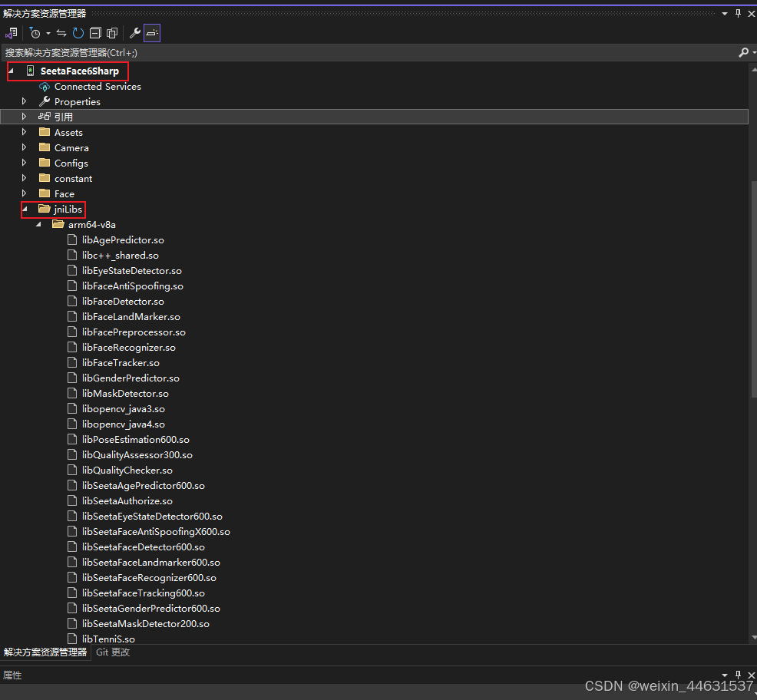Expand the 引用 references node
The image size is (757, 700).
[x=24, y=117]
